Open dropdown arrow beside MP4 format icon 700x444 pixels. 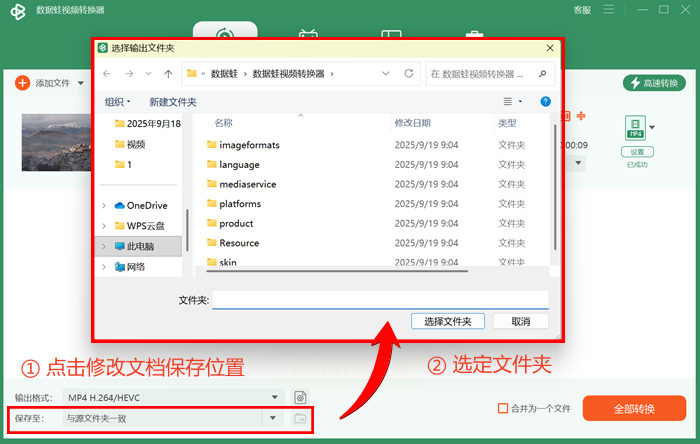pos(652,128)
